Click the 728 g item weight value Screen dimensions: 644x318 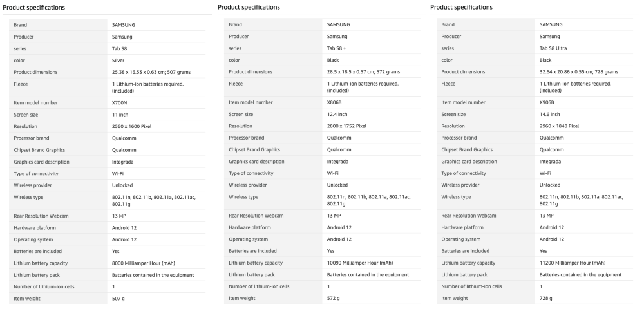(x=546, y=298)
